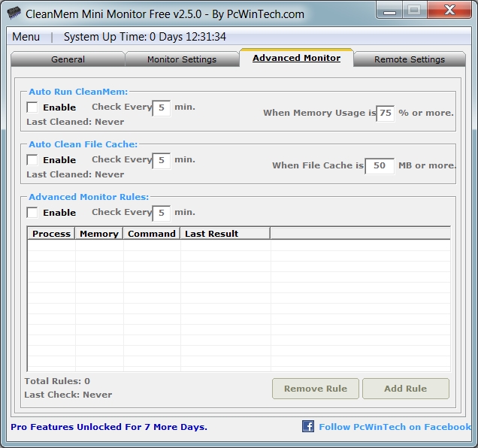Click the Facebook logo icon

click(x=308, y=426)
